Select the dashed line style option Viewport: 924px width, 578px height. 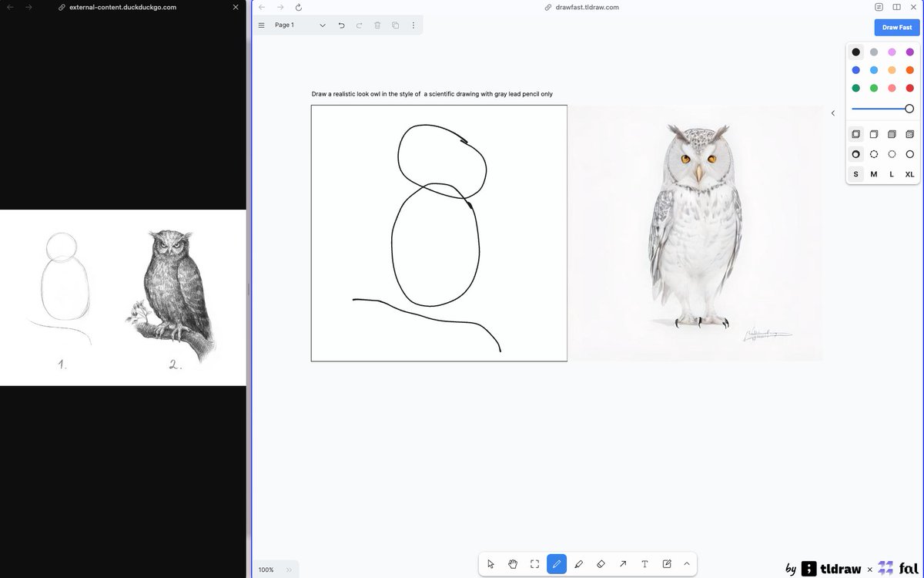point(874,153)
